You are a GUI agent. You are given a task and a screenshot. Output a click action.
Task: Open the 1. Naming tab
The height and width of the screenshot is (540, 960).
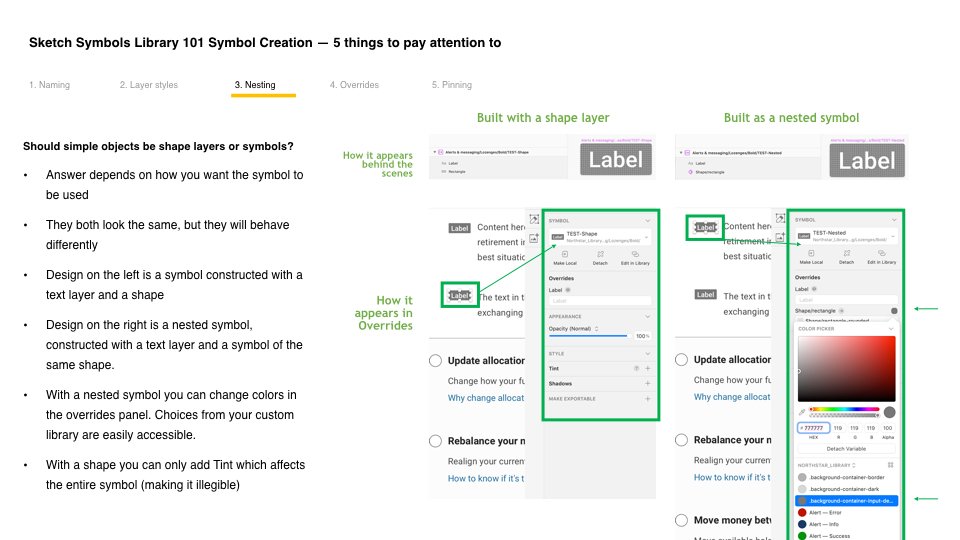click(50, 85)
